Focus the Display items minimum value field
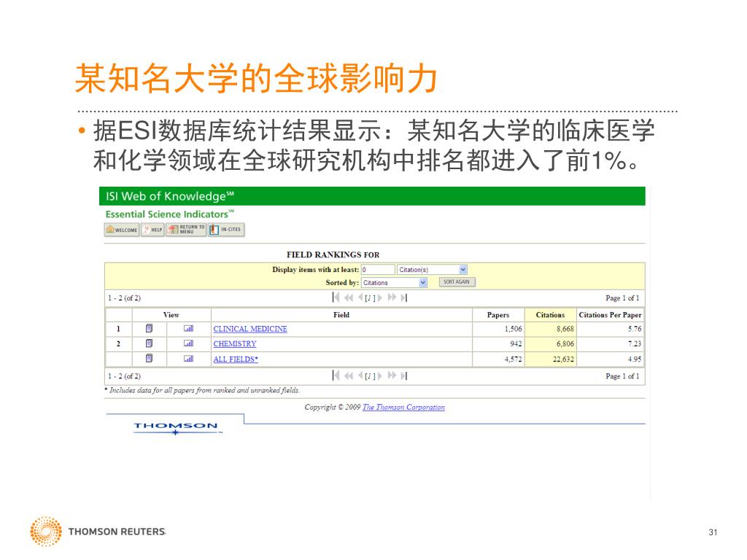 click(x=378, y=270)
